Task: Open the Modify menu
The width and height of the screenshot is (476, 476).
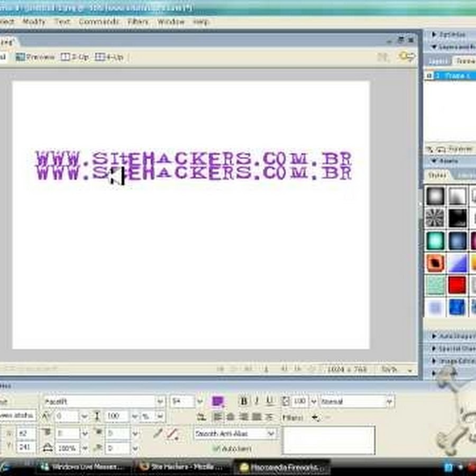Action: tap(34, 22)
